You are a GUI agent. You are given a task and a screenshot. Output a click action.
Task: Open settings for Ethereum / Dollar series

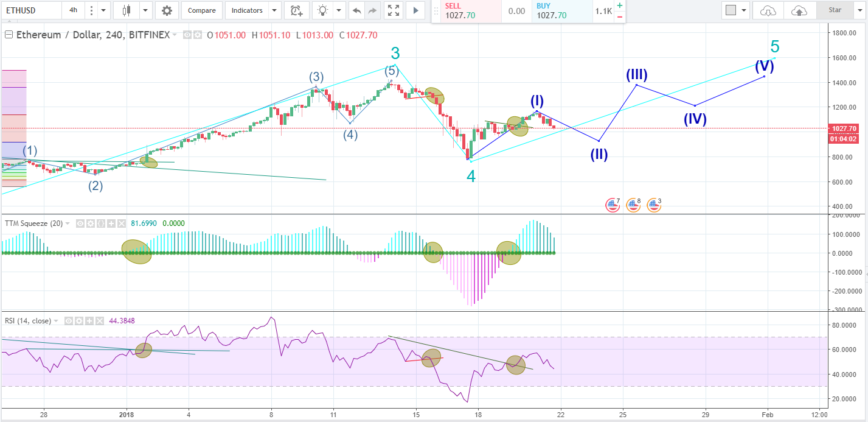coord(198,35)
